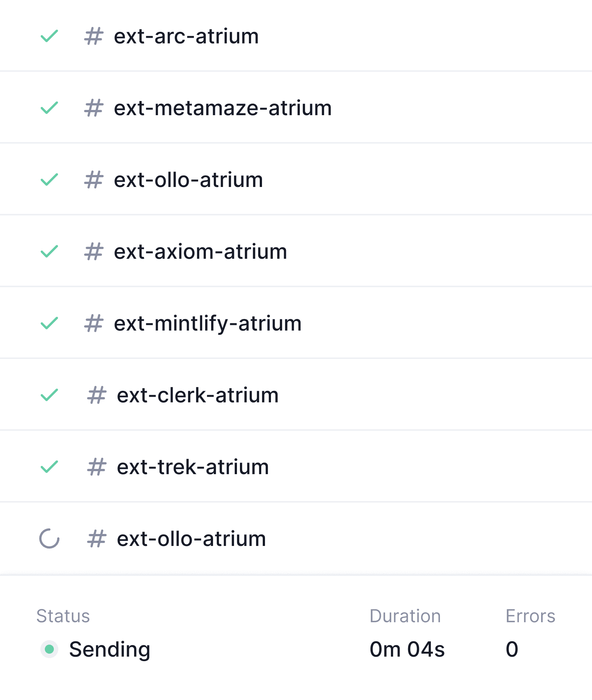
Task: Click the hash icon next to ext-clerk-atrium
Action: [96, 395]
